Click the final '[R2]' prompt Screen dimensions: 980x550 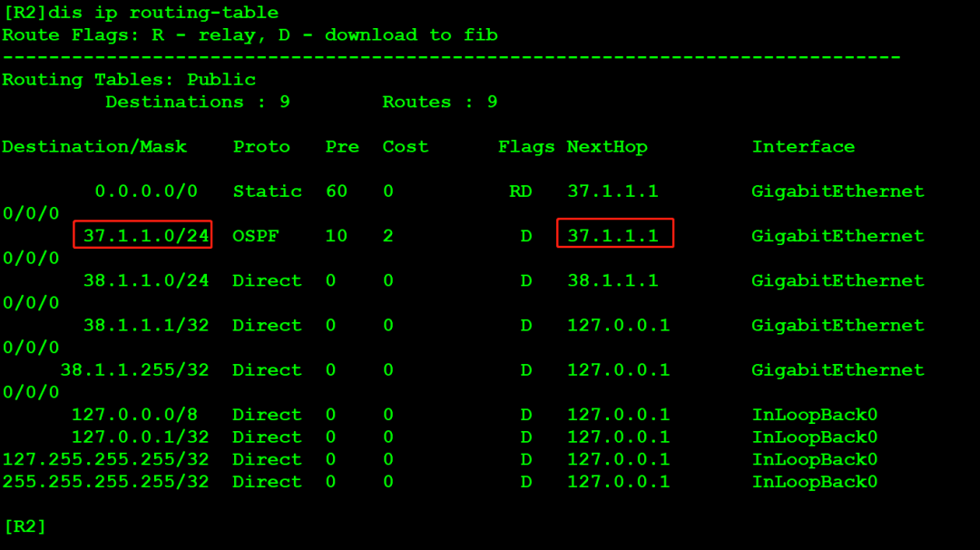(x=25, y=527)
